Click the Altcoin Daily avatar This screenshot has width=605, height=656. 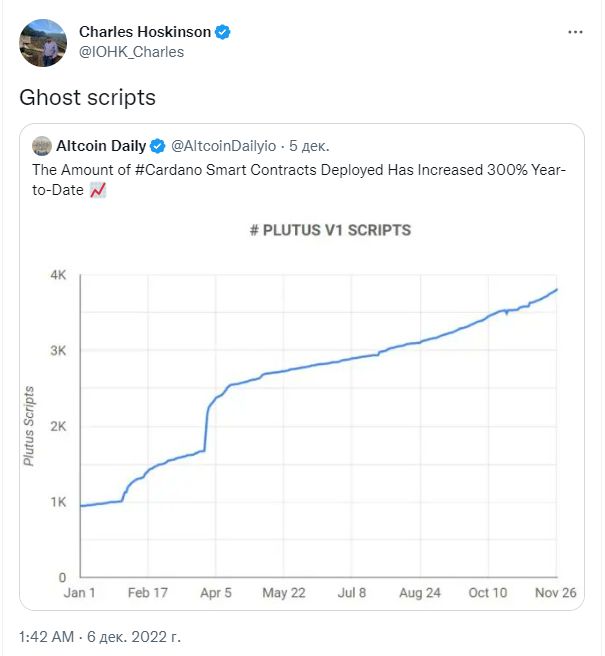point(42,146)
